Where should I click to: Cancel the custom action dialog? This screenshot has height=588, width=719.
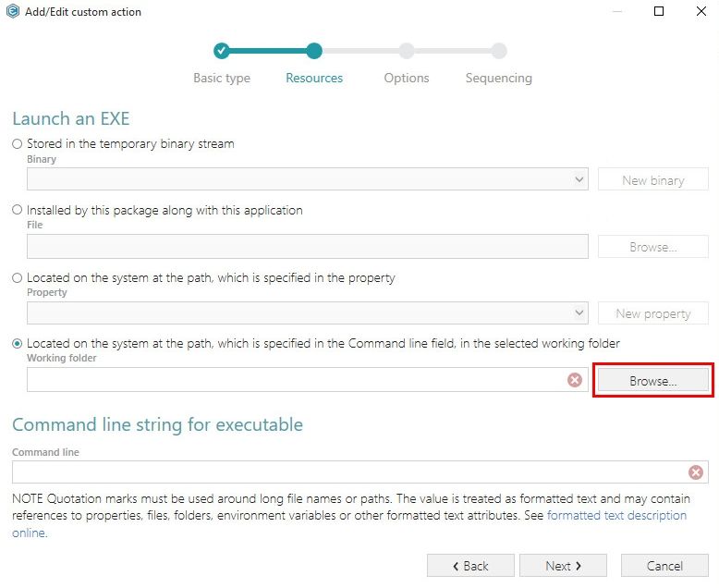(x=664, y=566)
